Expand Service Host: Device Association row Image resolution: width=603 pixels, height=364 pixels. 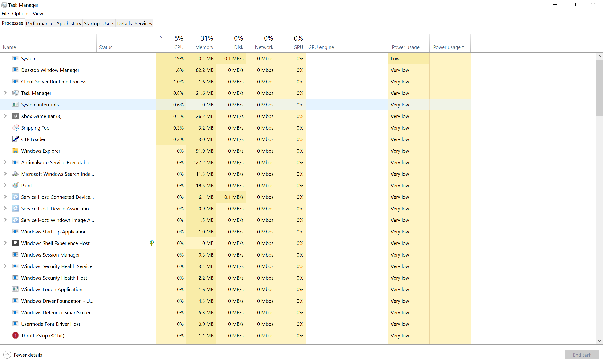tap(5, 208)
